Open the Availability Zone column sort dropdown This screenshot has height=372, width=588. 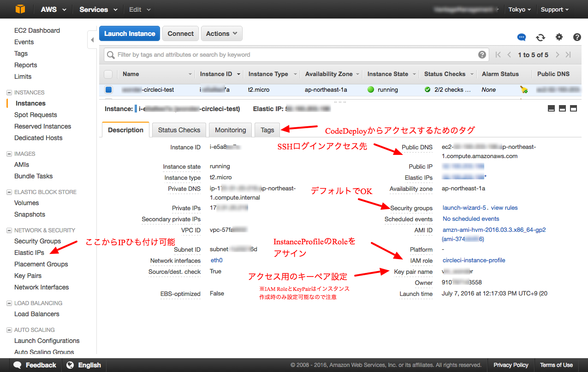358,74
